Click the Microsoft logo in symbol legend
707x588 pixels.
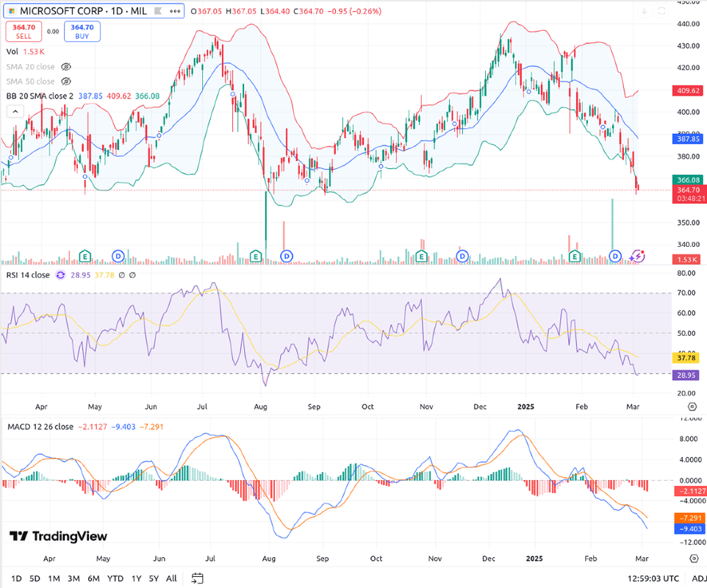coord(12,11)
